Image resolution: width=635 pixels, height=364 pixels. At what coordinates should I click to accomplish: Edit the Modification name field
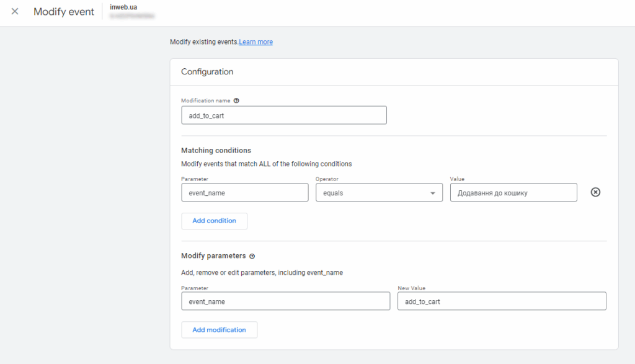(284, 115)
